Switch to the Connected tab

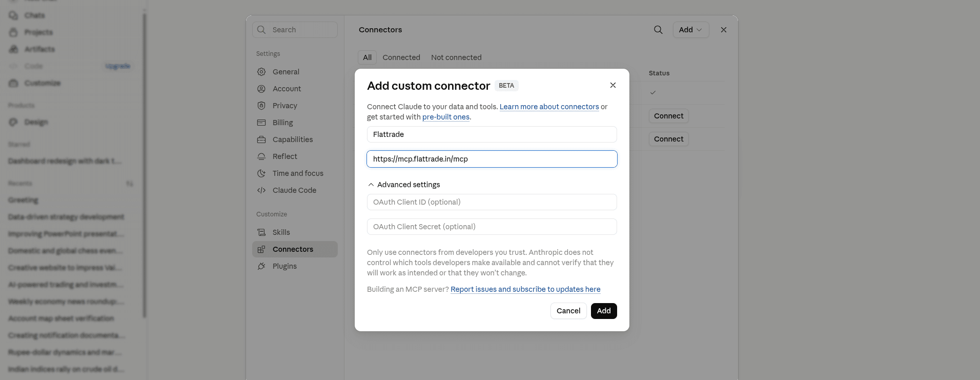[x=401, y=57]
